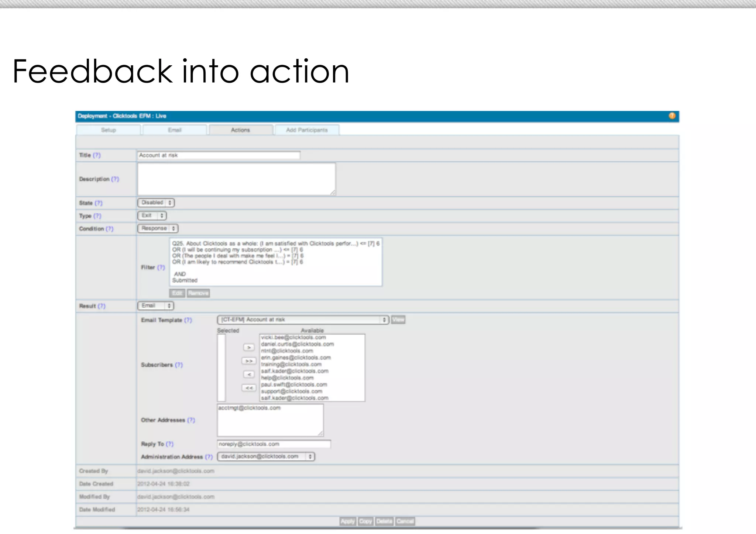This screenshot has width=756, height=534.
Task: Click the Cancel button
Action: pos(405,521)
